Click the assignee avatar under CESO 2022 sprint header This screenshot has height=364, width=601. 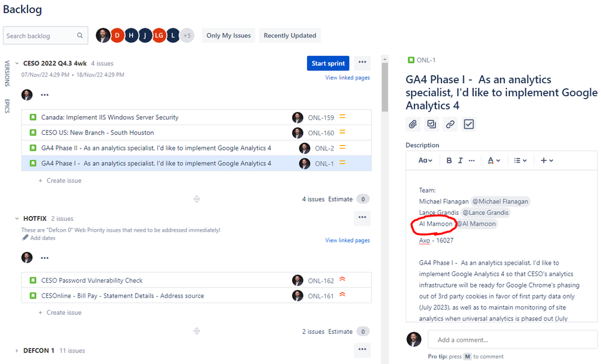pyautogui.click(x=27, y=95)
